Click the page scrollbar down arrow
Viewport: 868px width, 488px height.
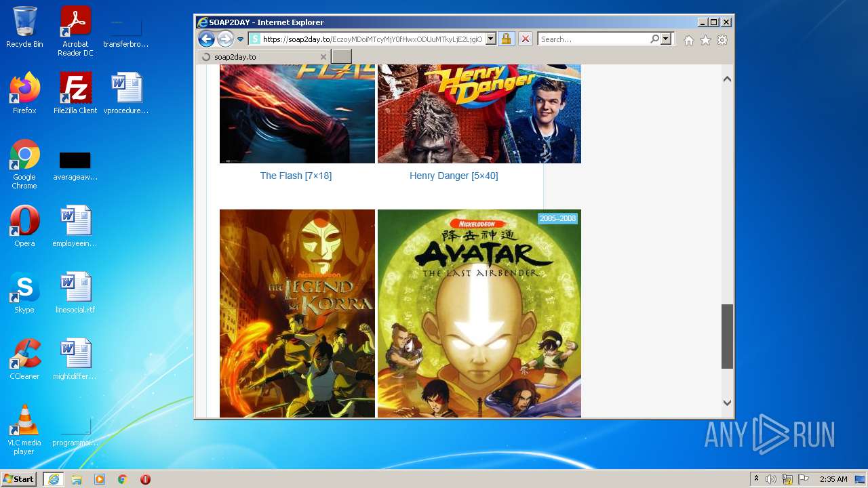click(727, 403)
